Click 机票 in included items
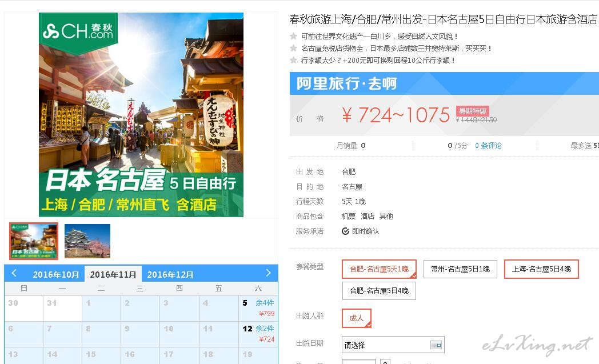The width and height of the screenshot is (599, 364). pyautogui.click(x=349, y=217)
